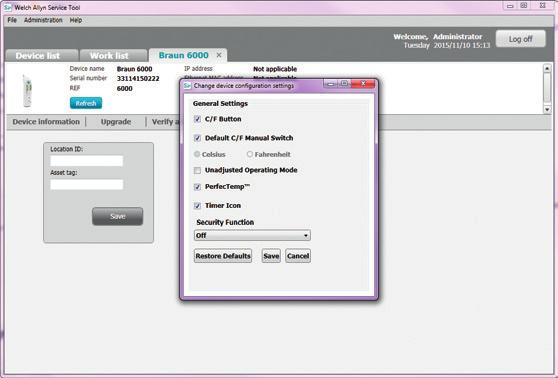Viewport: 558px width, 378px height.
Task: Maximize the Welch Allyn Service Tool window
Action: 524,6
